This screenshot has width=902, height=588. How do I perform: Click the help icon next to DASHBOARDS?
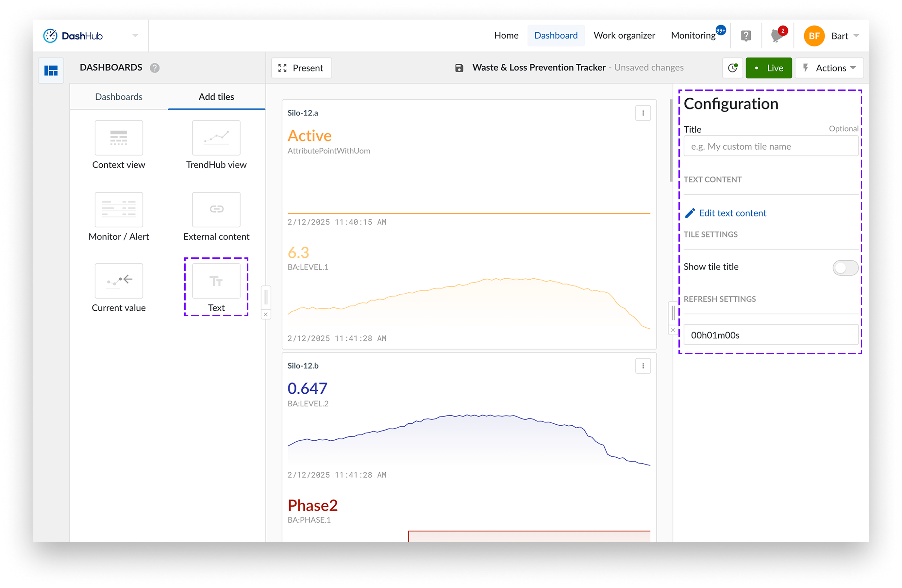(x=155, y=68)
